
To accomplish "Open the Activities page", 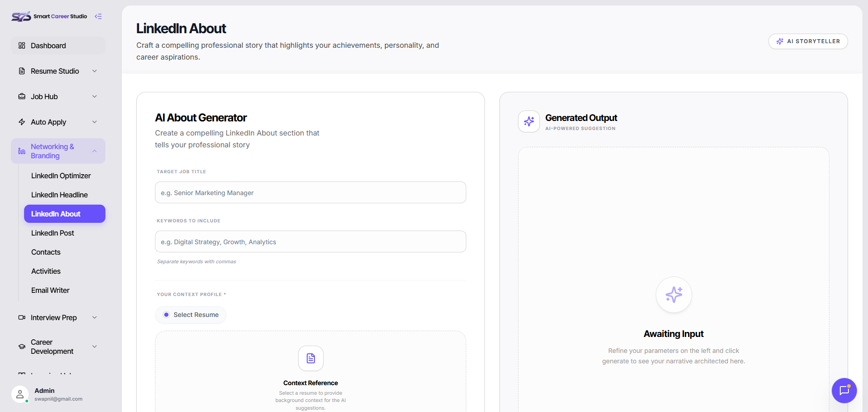I will coord(46,271).
